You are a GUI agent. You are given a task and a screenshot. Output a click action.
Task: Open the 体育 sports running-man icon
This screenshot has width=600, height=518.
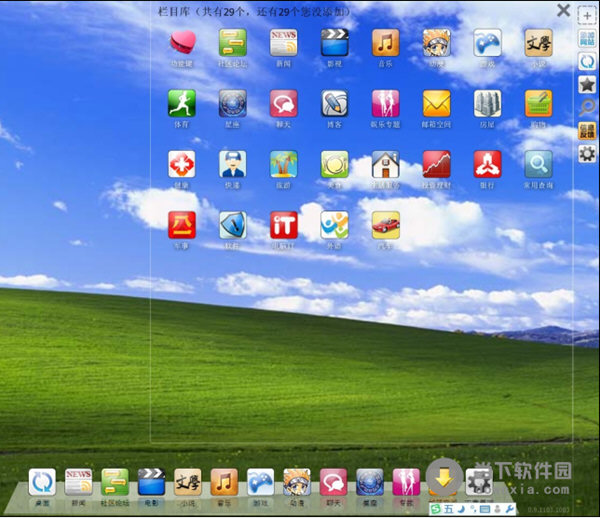182,103
